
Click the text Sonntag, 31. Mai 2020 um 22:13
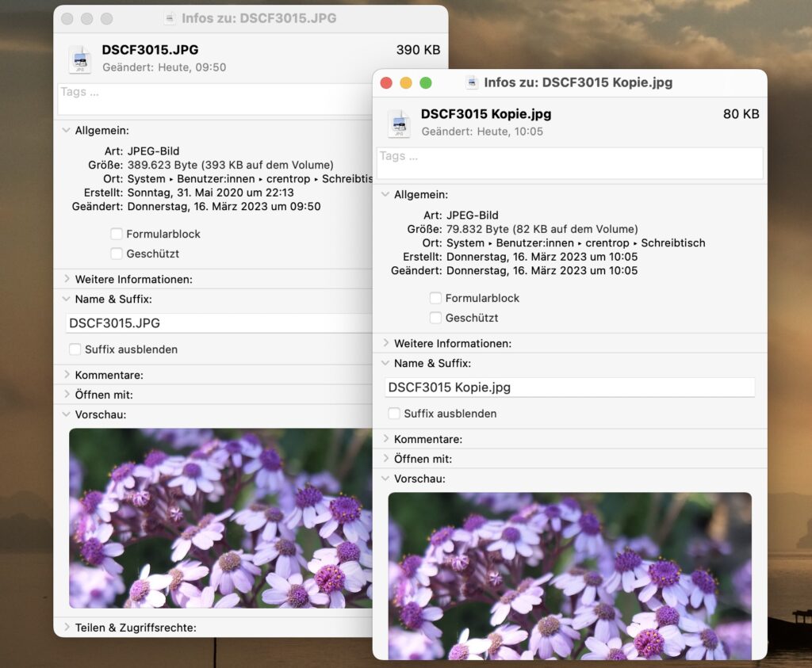tap(210, 193)
